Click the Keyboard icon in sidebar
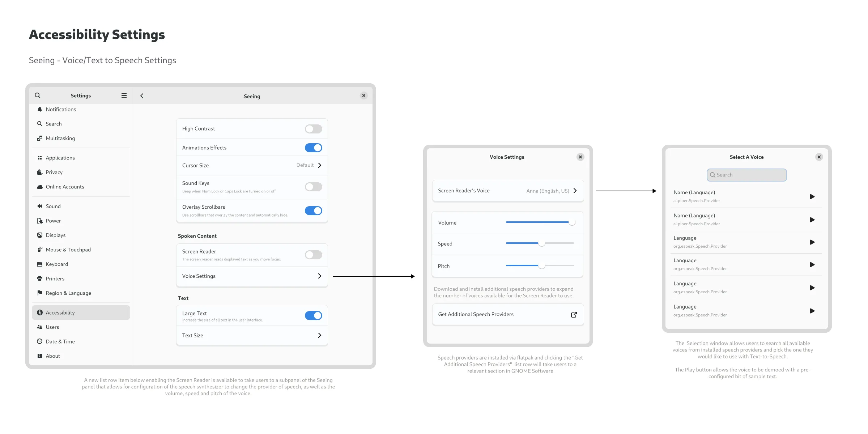 pos(40,264)
